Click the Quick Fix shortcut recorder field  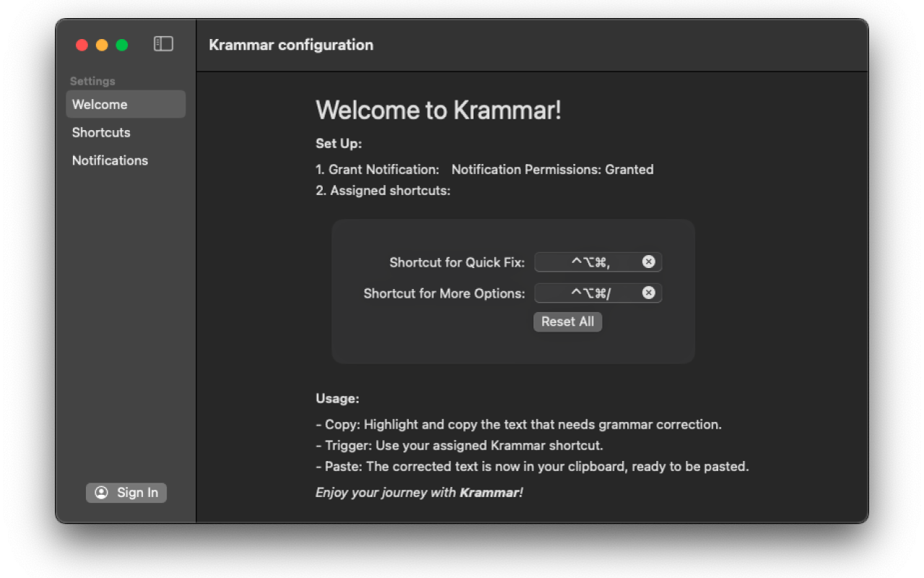(x=598, y=262)
